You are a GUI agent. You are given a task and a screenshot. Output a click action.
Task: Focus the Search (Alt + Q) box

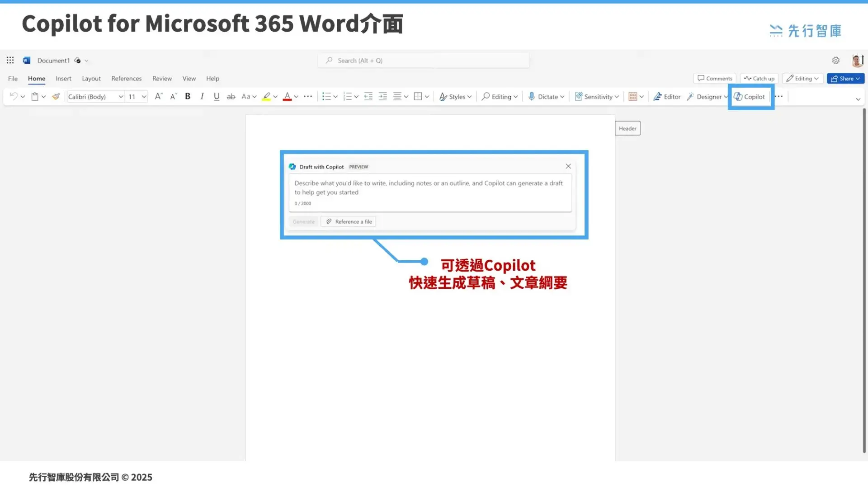[x=424, y=61]
